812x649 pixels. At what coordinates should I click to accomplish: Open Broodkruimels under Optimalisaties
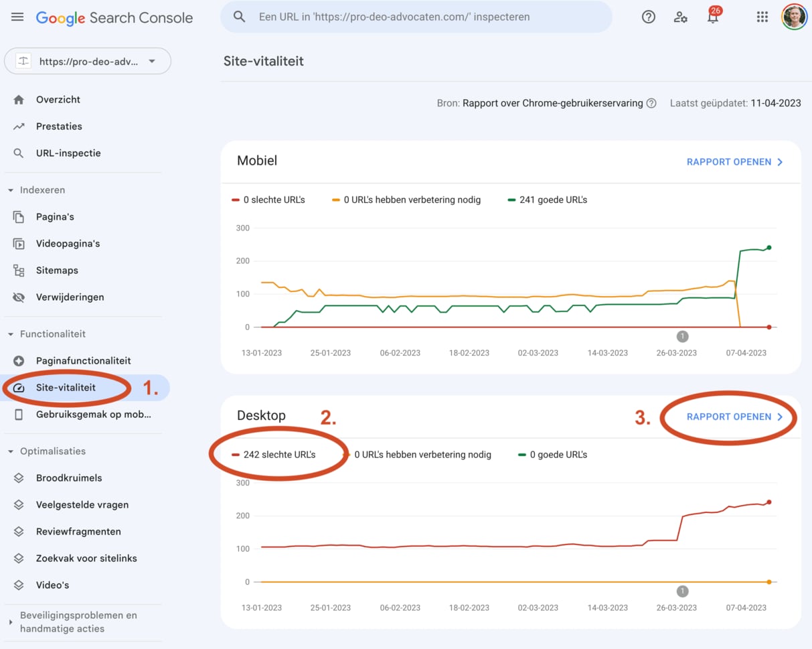[69, 478]
